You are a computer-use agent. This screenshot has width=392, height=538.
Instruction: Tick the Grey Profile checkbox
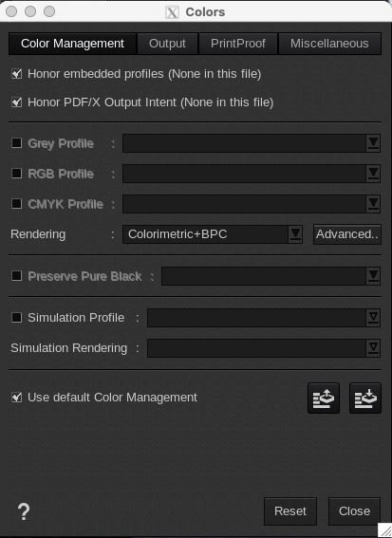(x=16, y=143)
